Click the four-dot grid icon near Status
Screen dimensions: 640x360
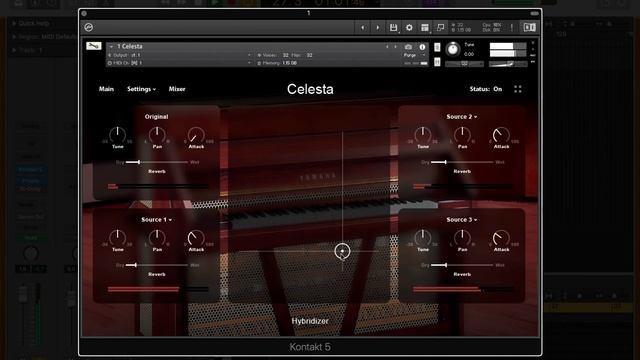[x=518, y=89]
